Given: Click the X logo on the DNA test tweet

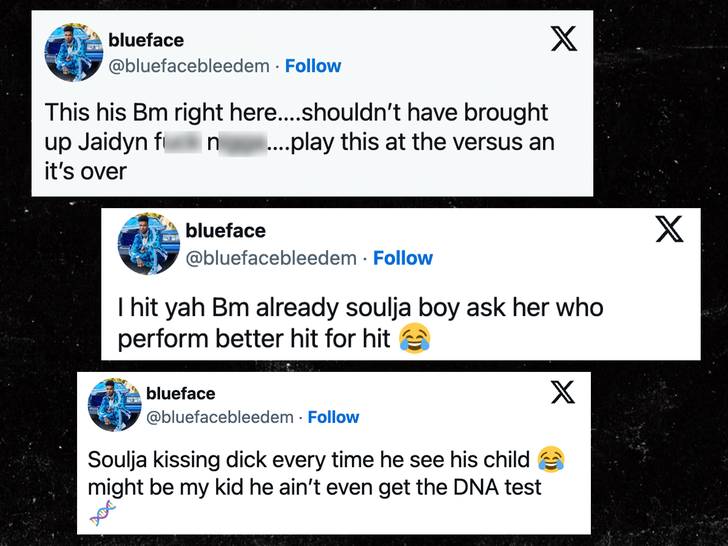Looking at the screenshot, I should point(563,392).
